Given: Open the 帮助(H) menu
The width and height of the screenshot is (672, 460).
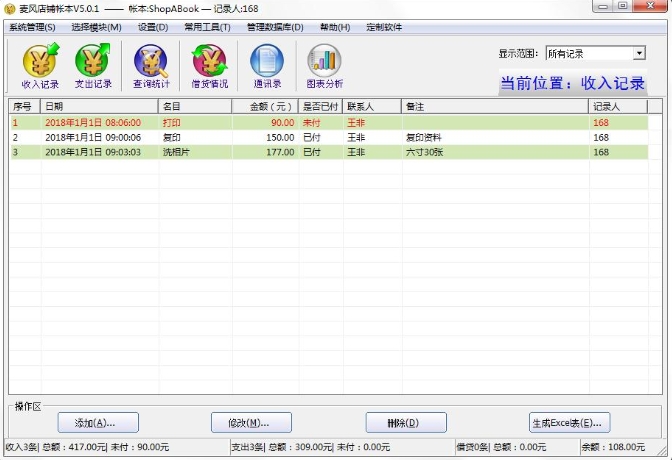Looking at the screenshot, I should pos(335,27).
